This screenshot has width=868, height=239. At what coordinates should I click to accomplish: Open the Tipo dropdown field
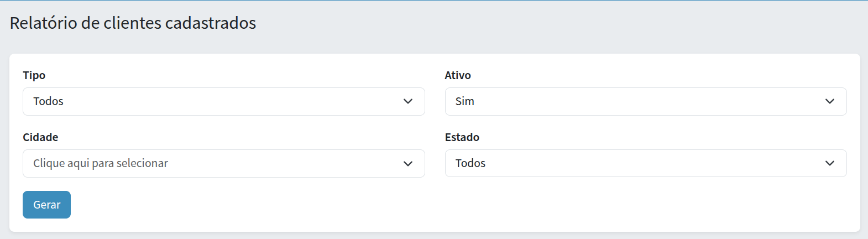223,101
